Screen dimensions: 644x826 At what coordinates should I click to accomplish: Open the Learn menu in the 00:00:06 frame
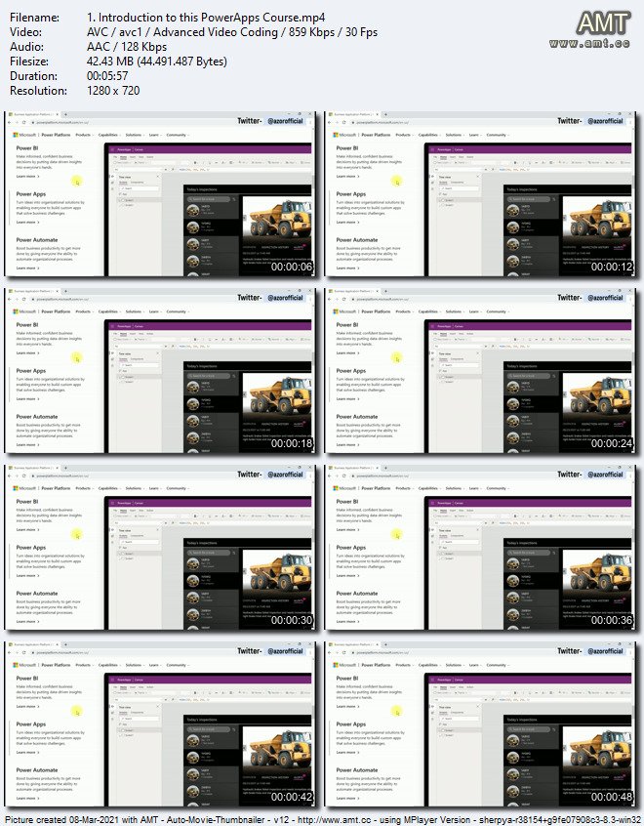pos(154,135)
